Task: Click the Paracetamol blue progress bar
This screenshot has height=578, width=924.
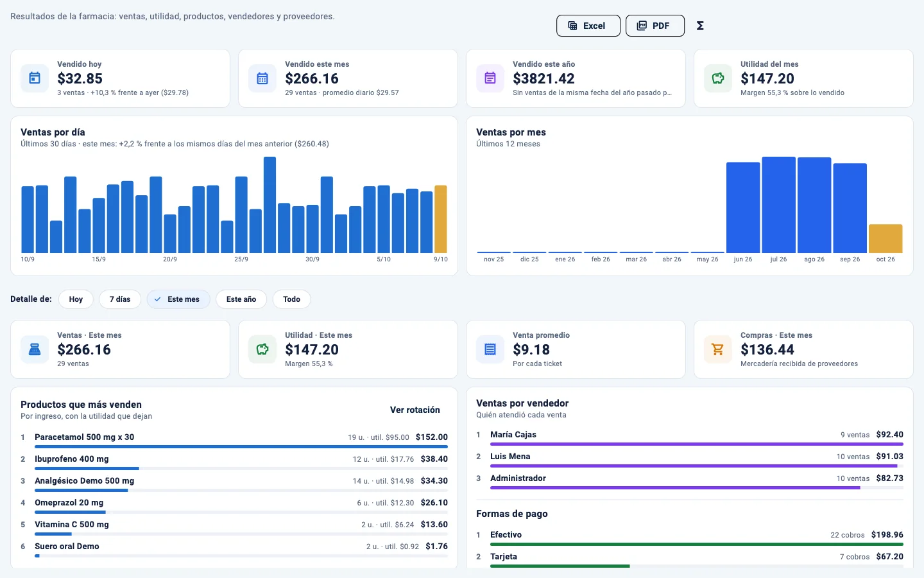Action: coord(241,446)
